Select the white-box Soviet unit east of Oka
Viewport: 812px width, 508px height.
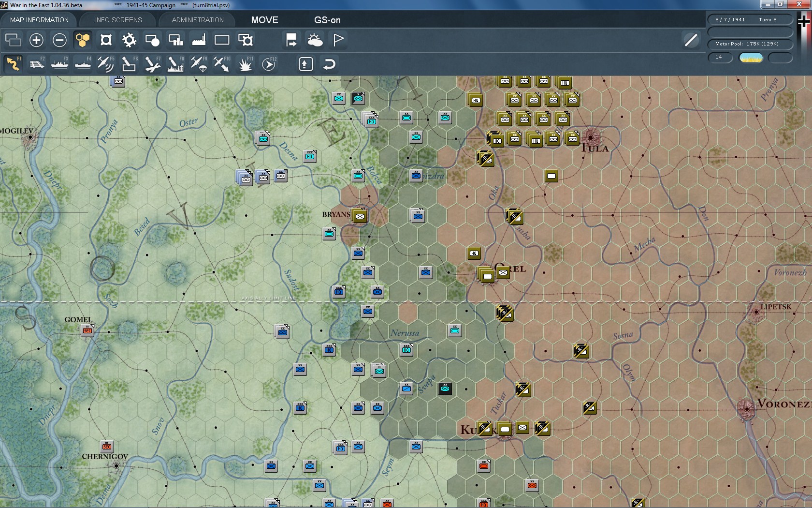[x=551, y=176]
